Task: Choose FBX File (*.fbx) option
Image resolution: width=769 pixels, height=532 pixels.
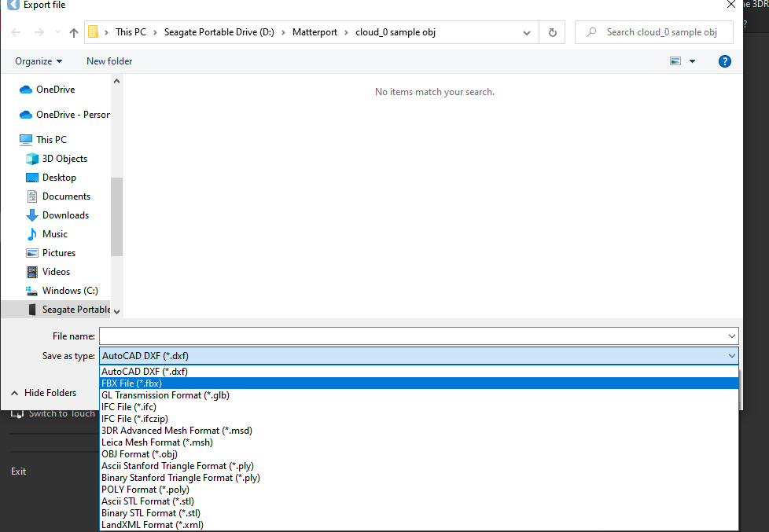Action: (x=419, y=383)
